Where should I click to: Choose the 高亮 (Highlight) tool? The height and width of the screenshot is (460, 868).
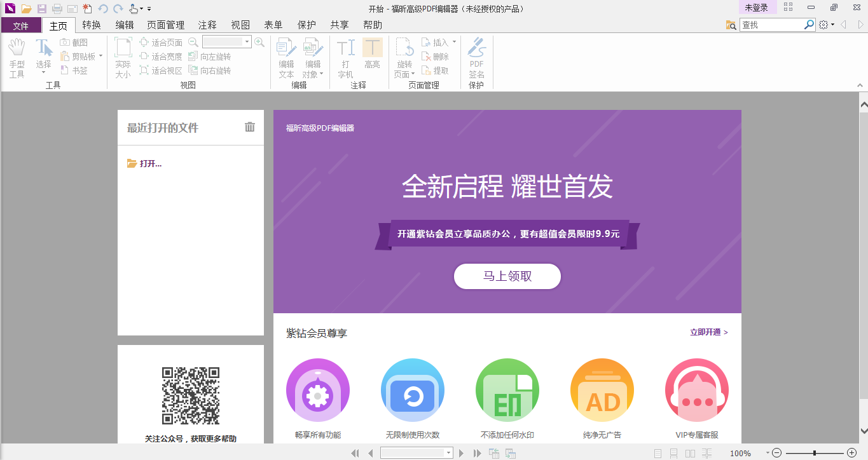pos(372,56)
